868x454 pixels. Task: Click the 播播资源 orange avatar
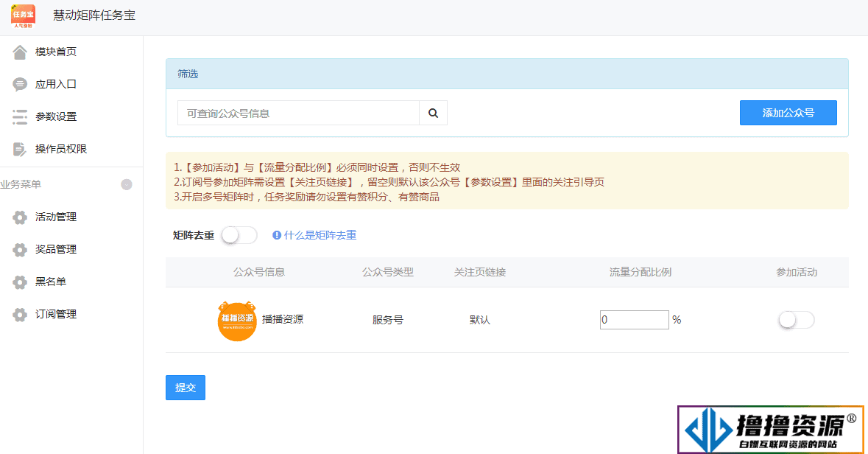coord(237,321)
